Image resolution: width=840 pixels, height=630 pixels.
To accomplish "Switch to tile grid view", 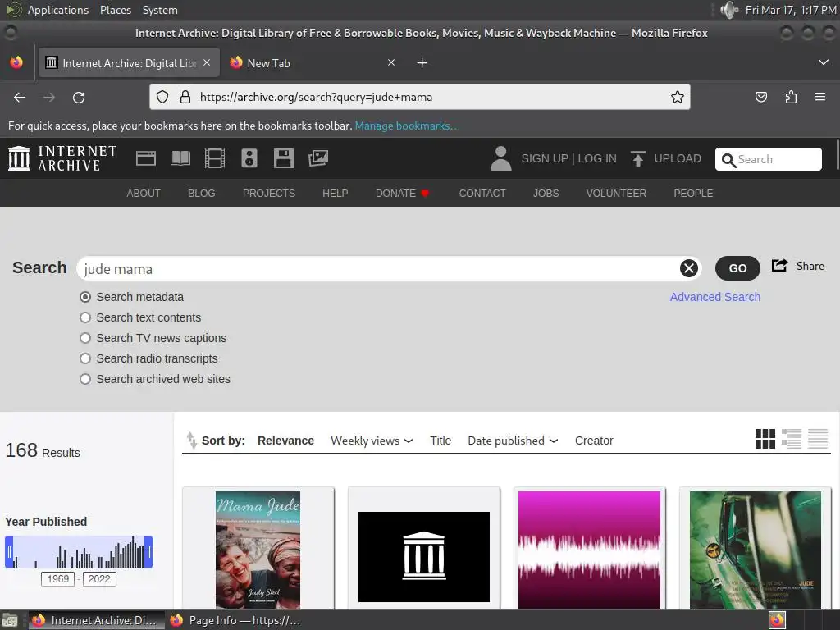I will click(x=765, y=439).
